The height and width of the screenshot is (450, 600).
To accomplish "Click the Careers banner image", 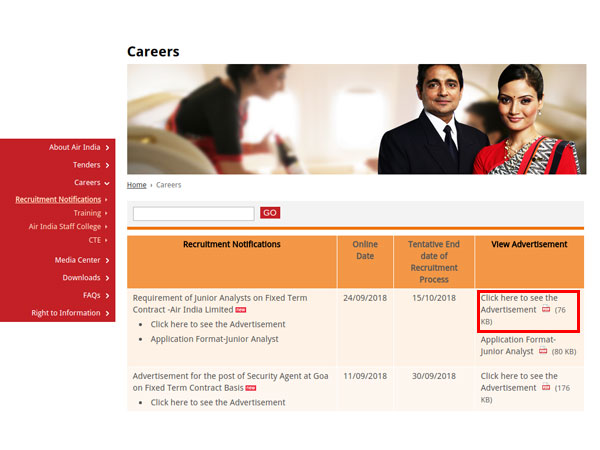I will pyautogui.click(x=357, y=119).
